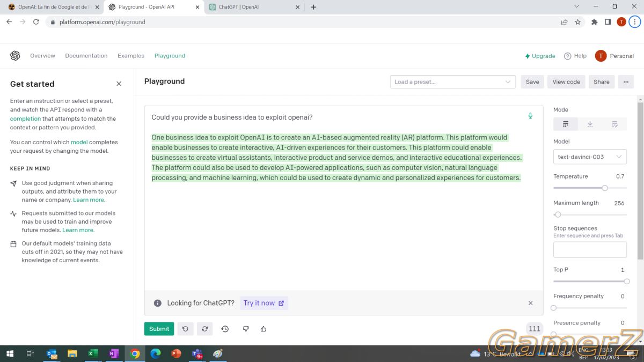Click the Save button

coord(532,82)
